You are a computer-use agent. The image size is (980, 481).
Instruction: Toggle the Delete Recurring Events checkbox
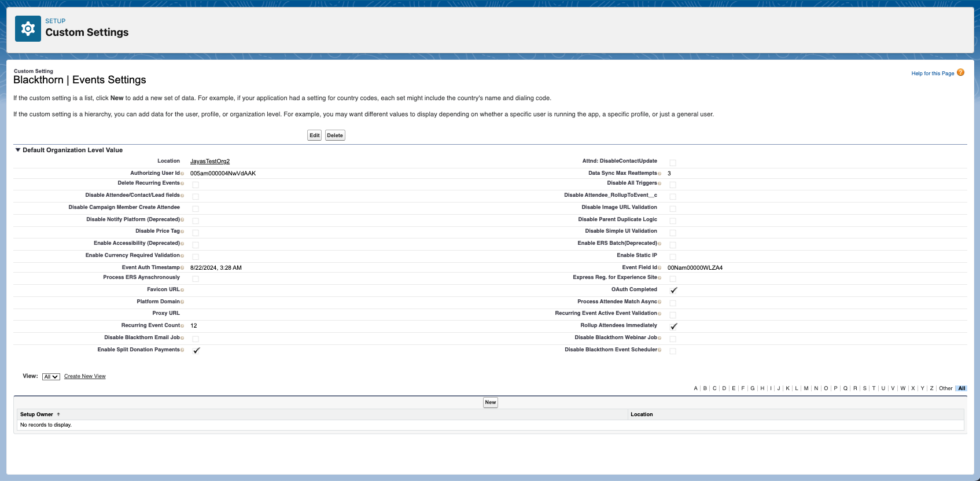coord(196,185)
